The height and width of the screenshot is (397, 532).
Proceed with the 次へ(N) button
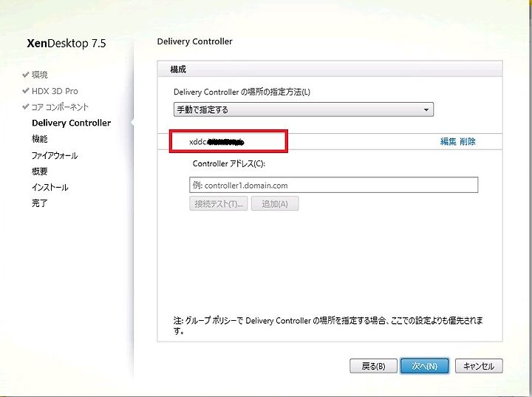coord(424,366)
